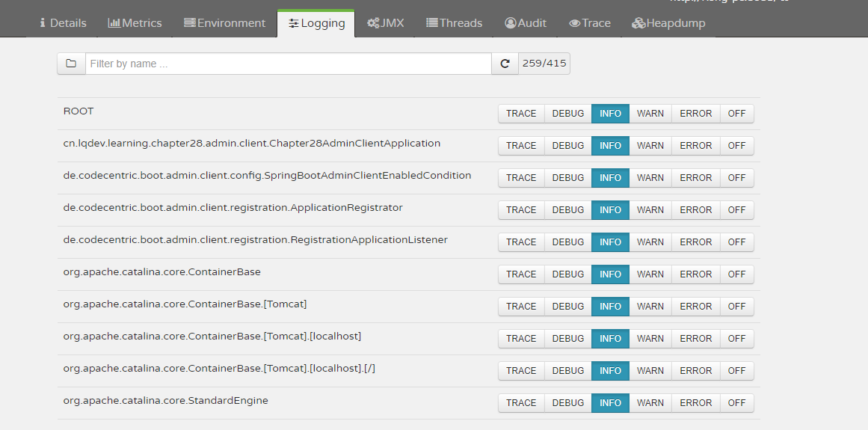Viewport: 868px width, 430px height.
Task: Set [Tomcat].[localhost].[/] logger to WARN
Action: click(x=650, y=370)
